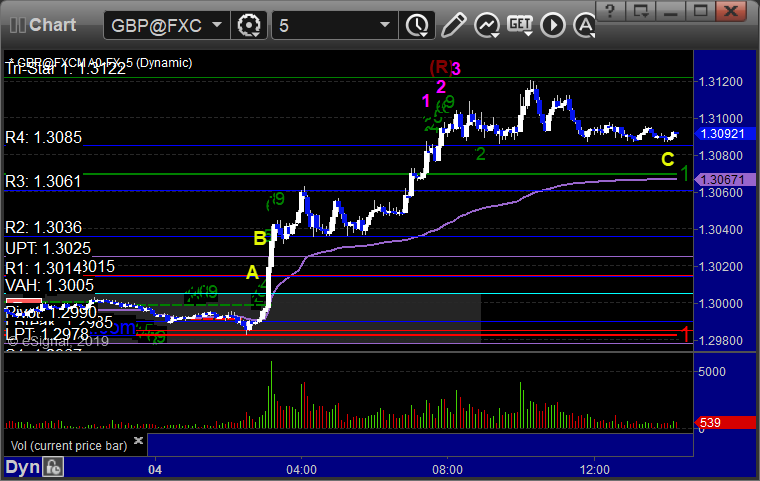Viewport: 760px width, 481px height.
Task: Open the window options menu icon
Action: click(640, 10)
